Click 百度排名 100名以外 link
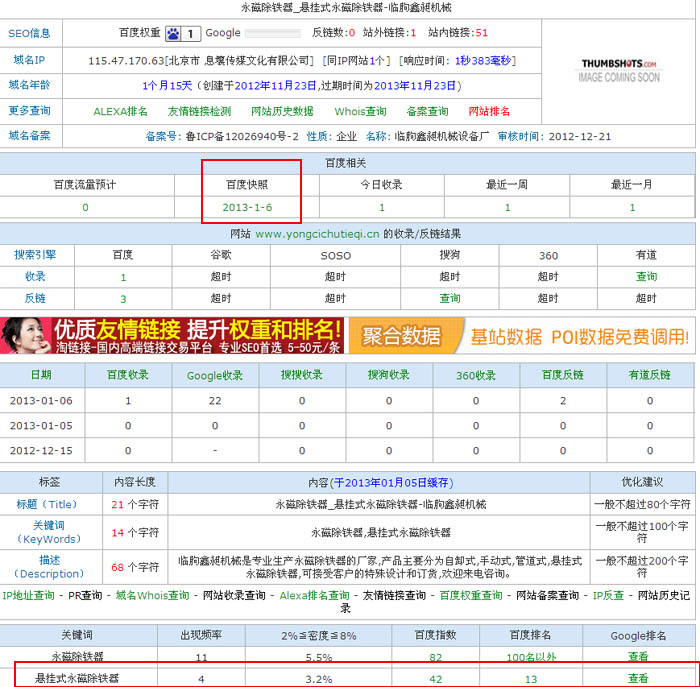 531,657
